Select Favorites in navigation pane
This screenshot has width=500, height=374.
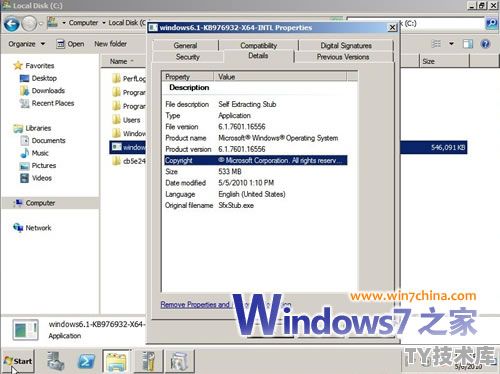tap(34, 66)
